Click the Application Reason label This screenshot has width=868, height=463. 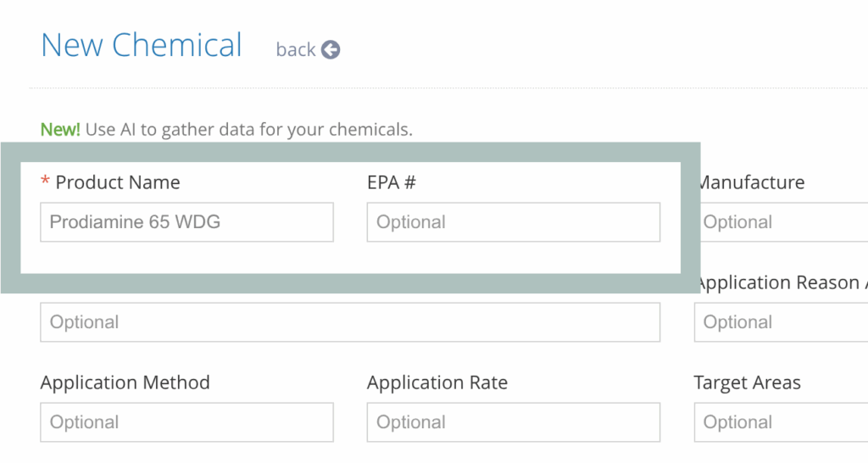(x=780, y=283)
